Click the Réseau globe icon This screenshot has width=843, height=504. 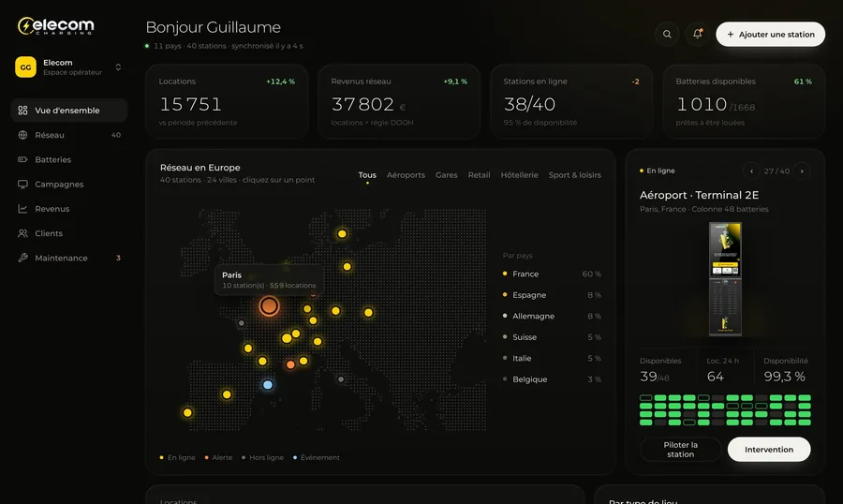22,135
